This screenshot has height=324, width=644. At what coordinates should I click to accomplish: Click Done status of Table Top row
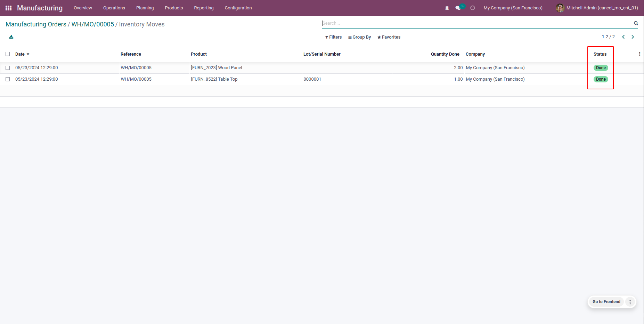click(601, 79)
